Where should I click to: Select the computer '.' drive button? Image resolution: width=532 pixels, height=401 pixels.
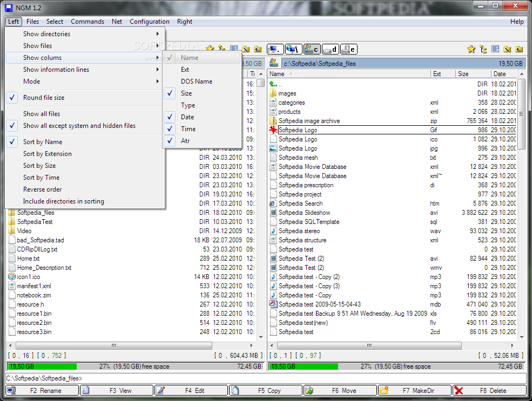(275, 50)
